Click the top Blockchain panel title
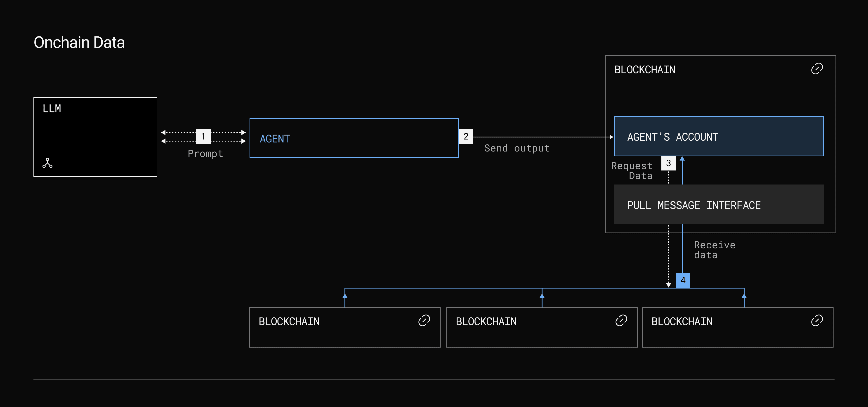The width and height of the screenshot is (868, 407). (x=645, y=70)
